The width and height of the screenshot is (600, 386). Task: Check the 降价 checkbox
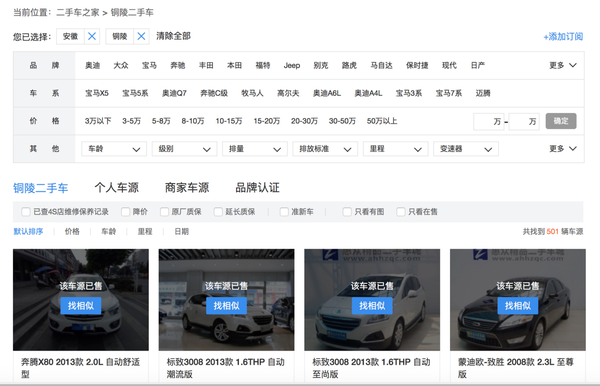pos(125,212)
